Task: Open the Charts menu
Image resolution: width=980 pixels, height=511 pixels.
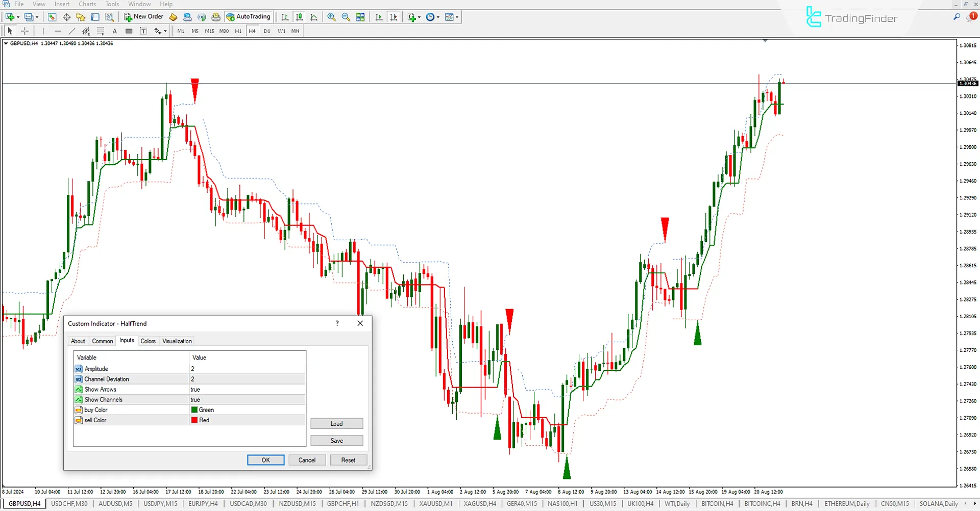Action: click(87, 4)
